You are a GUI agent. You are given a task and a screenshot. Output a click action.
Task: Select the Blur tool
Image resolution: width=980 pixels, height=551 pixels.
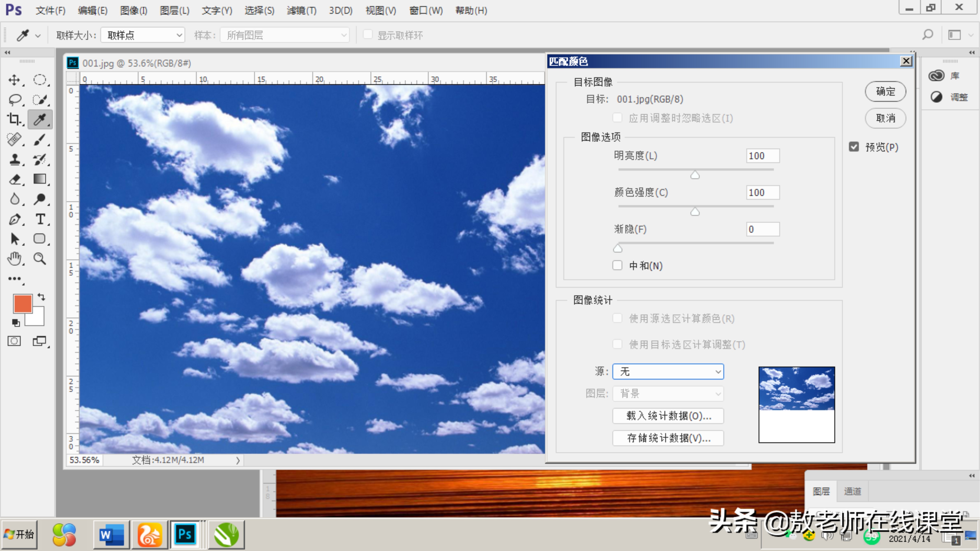tap(15, 199)
